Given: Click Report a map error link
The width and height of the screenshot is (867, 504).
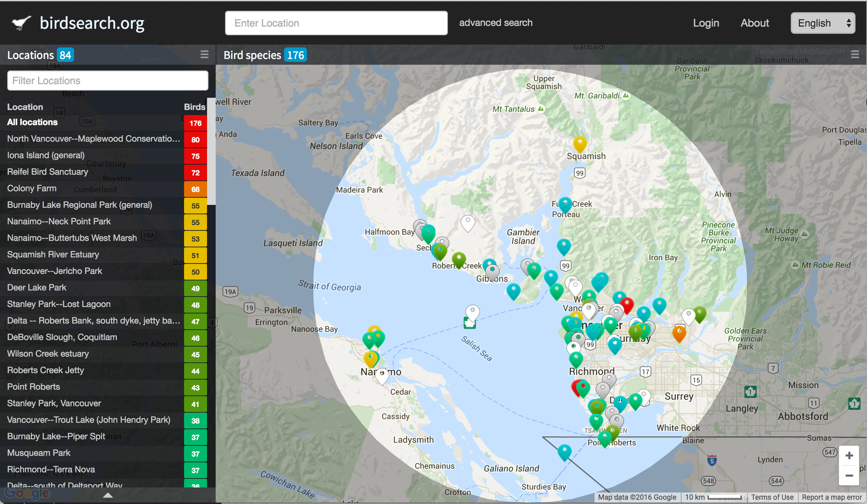Looking at the screenshot, I should (x=832, y=497).
